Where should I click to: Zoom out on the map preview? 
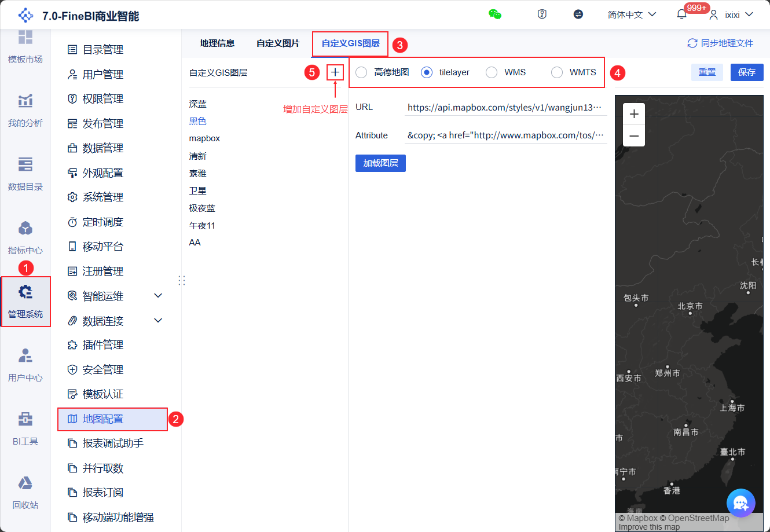pos(634,136)
